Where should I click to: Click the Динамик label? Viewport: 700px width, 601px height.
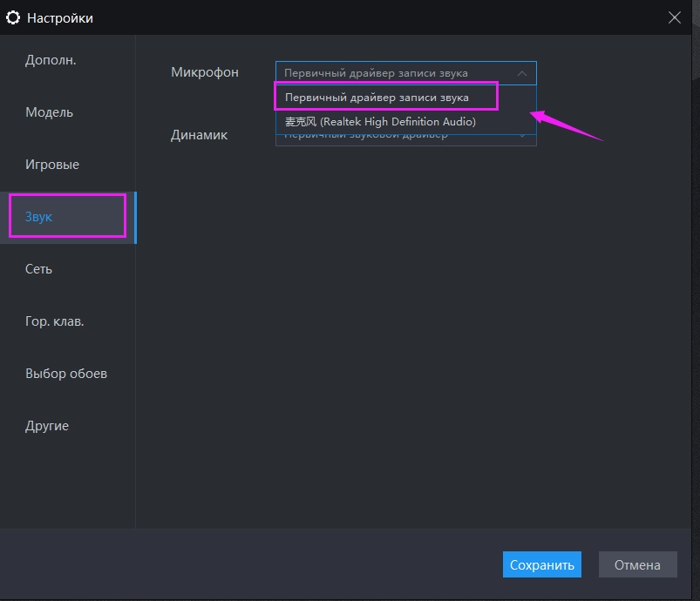(x=199, y=135)
